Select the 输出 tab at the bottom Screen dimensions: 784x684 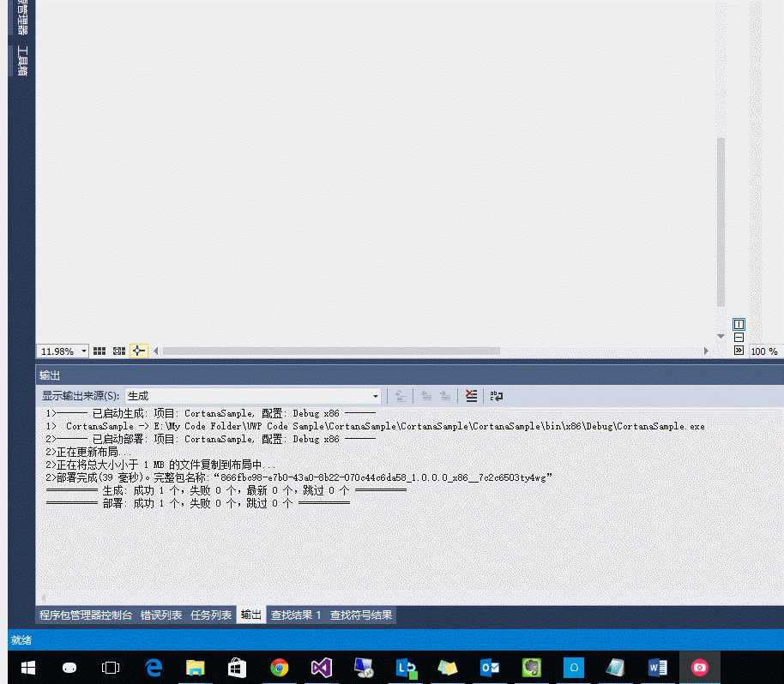(251, 615)
